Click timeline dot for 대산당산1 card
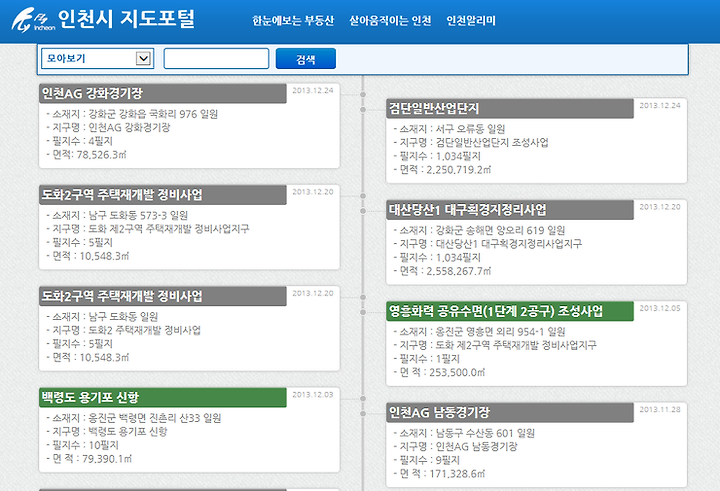Screen dimensions: 720x491 pyautogui.click(x=363, y=211)
